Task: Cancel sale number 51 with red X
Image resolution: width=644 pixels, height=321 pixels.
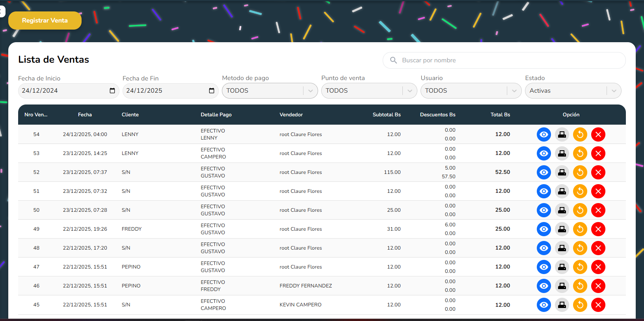Action: click(598, 191)
